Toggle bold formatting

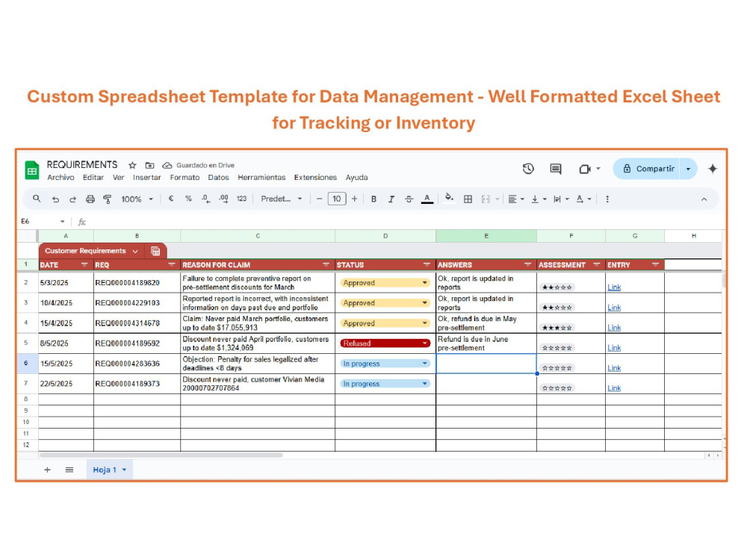click(374, 199)
